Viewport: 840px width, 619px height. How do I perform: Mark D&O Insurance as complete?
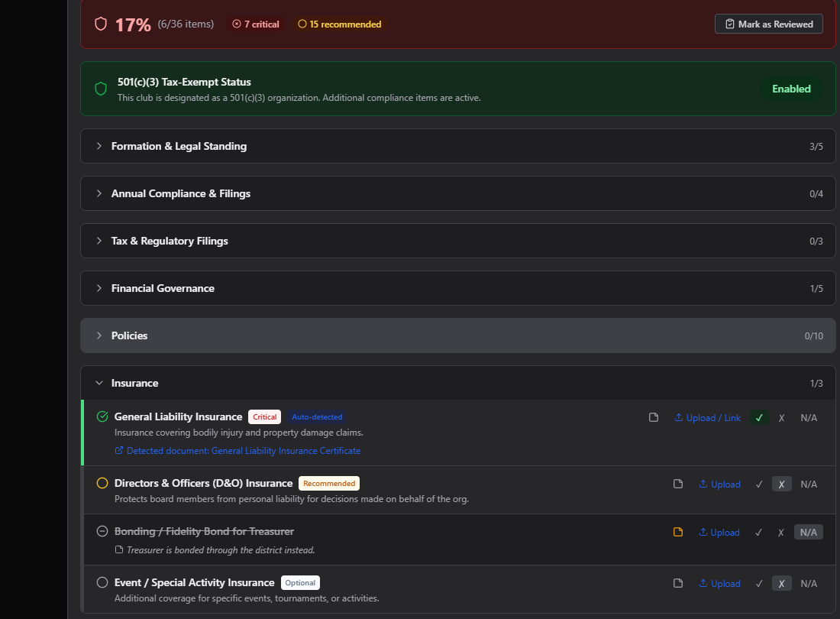click(x=759, y=484)
